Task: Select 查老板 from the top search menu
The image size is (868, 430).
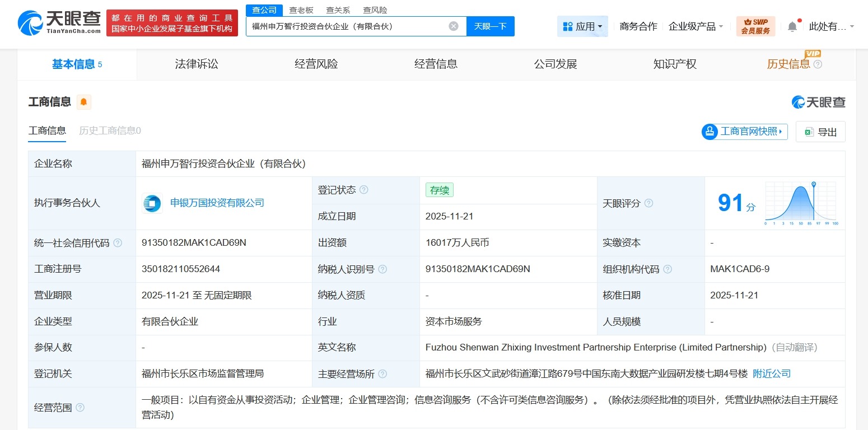Action: [301, 10]
